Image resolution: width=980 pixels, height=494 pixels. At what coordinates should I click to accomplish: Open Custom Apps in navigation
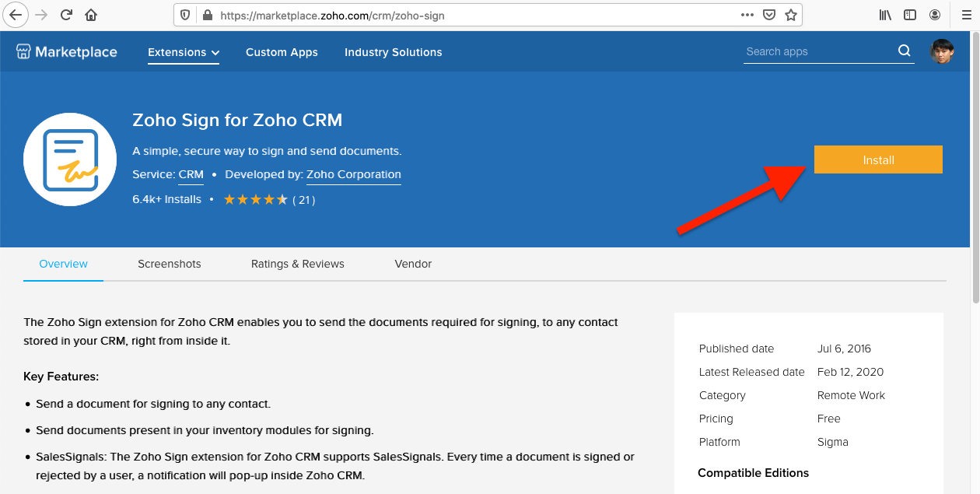[x=282, y=52]
